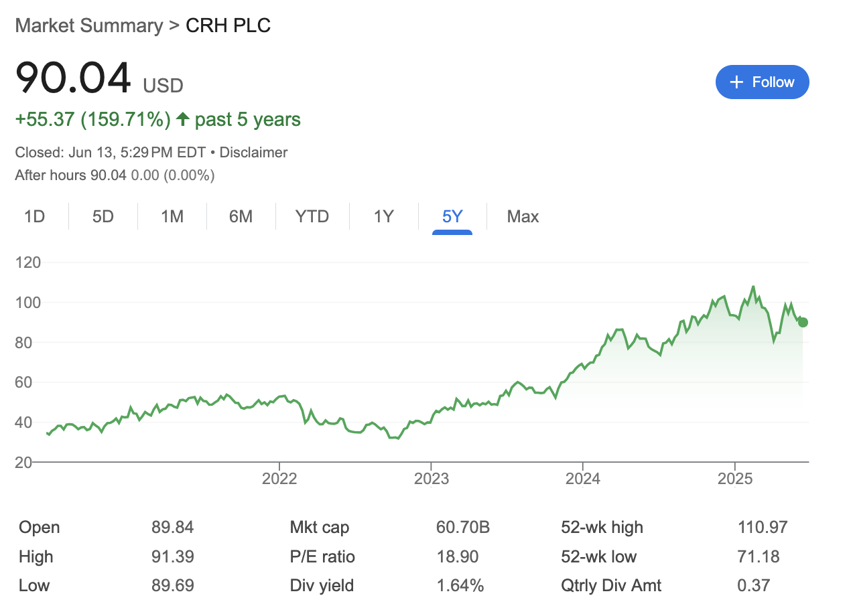The image size is (851, 616).
Task: Click the Mkt cap value 60.70B
Action: [x=462, y=528]
